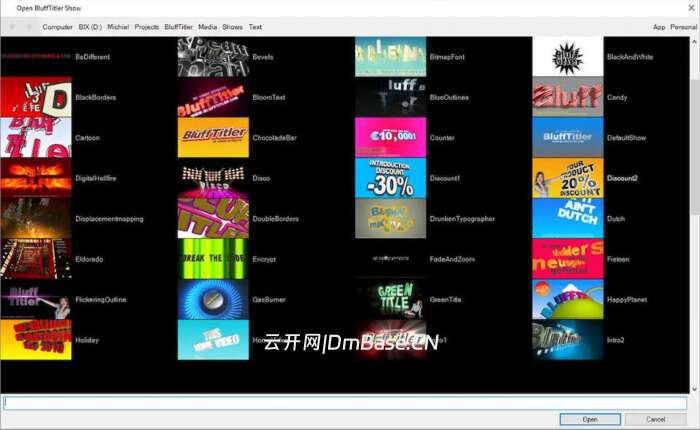Click the scrollbar down arrow
The width and height of the screenshot is (700, 430).
pos(695,388)
